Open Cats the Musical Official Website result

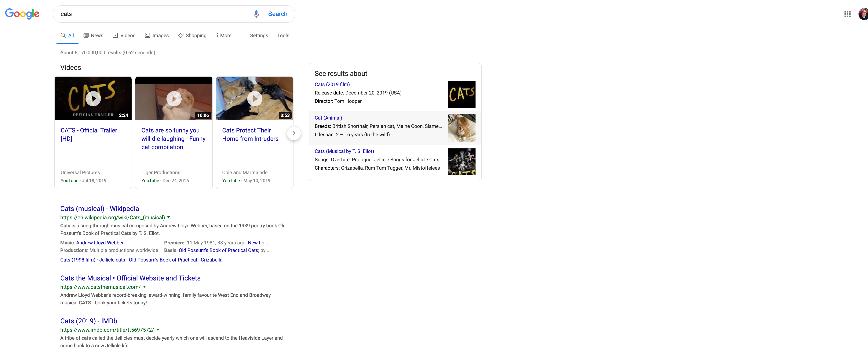130,278
